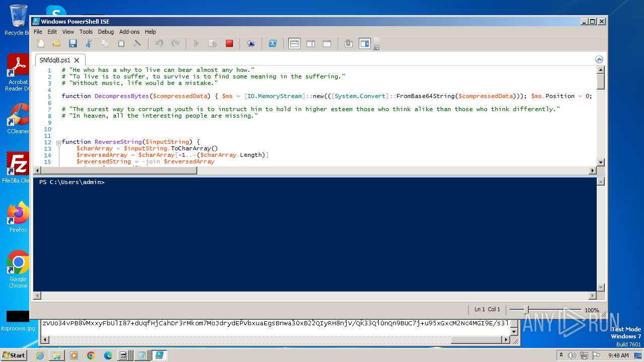Image resolution: width=644 pixels, height=362 pixels.
Task: Close the SNfdqB.ps1 tab
Action: pos(76,60)
